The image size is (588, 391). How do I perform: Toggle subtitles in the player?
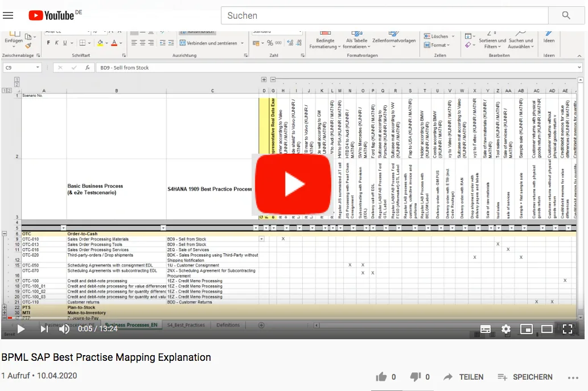[x=486, y=329]
